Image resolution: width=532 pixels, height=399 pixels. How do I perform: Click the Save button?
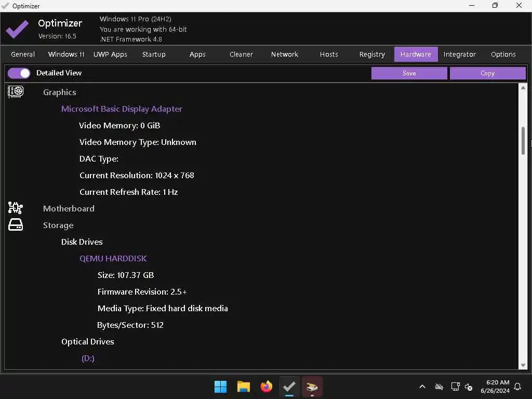point(409,73)
